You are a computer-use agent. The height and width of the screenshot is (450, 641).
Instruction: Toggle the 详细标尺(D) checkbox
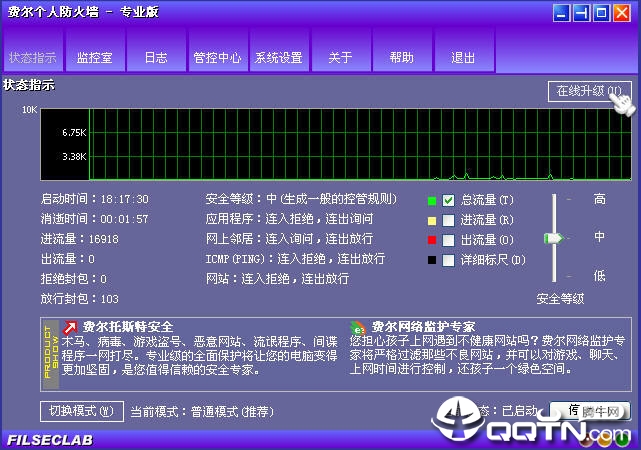point(448,260)
